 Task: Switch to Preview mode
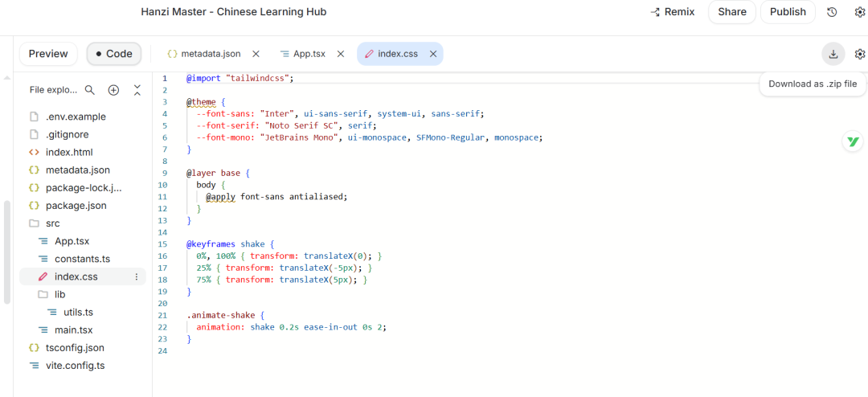point(48,54)
